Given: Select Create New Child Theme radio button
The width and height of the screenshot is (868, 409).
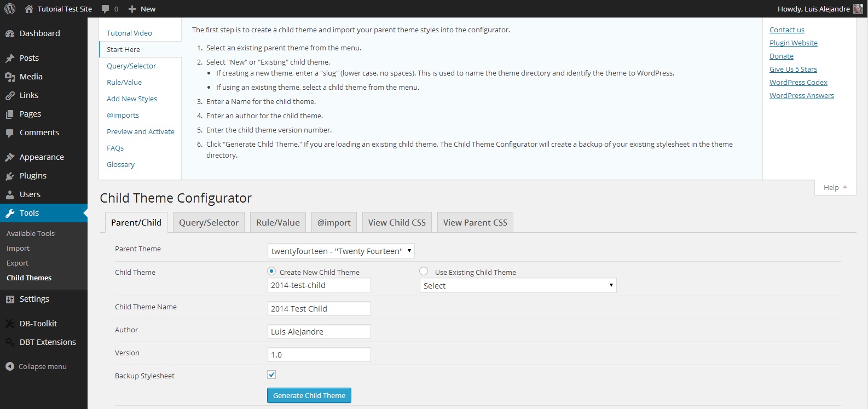Looking at the screenshot, I should point(271,271).
